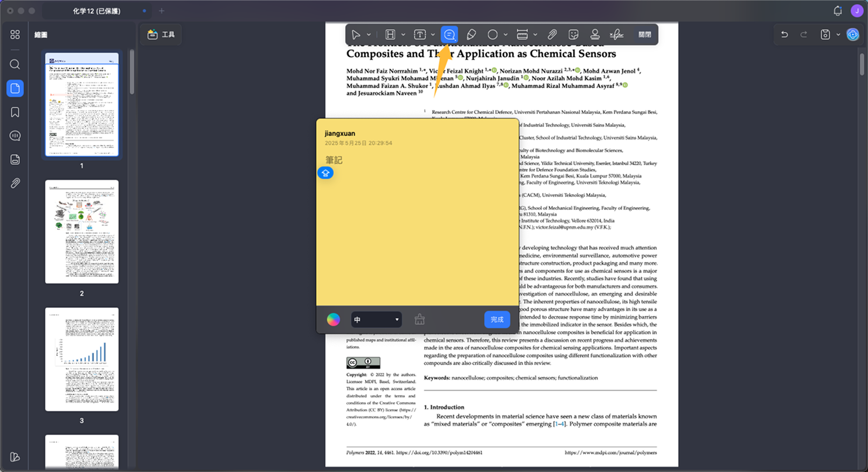Click the 完成 button on the note
Viewport: 868px width, 472px height.
(x=497, y=320)
